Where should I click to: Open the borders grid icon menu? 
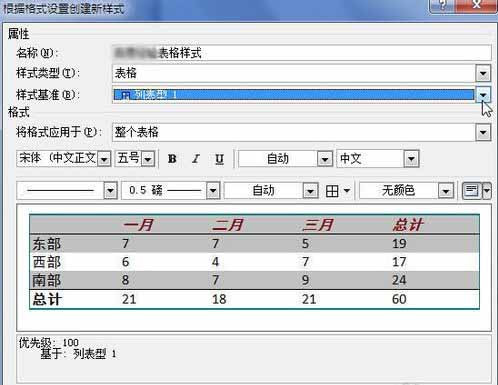(337, 191)
